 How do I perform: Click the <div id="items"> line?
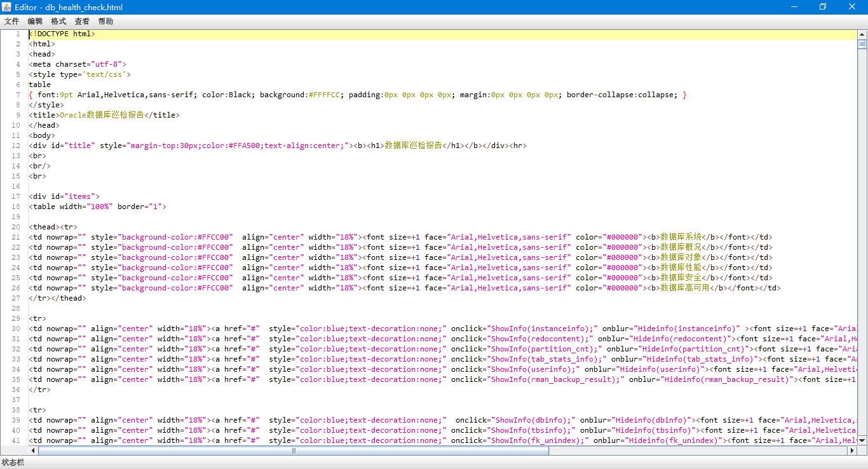pos(64,196)
